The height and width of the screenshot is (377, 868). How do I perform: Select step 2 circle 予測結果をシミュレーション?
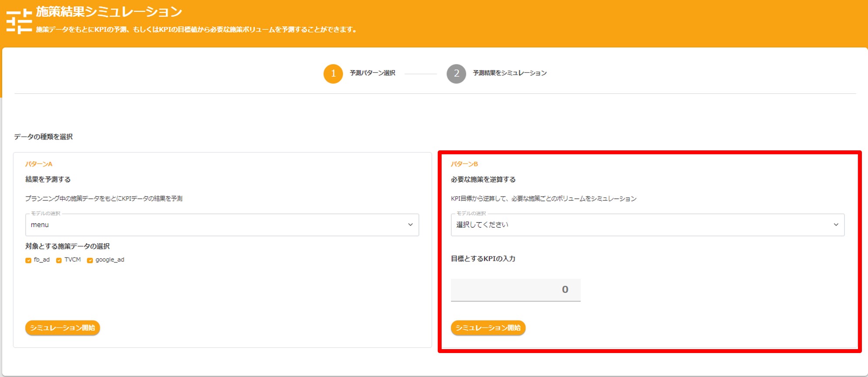pyautogui.click(x=456, y=73)
